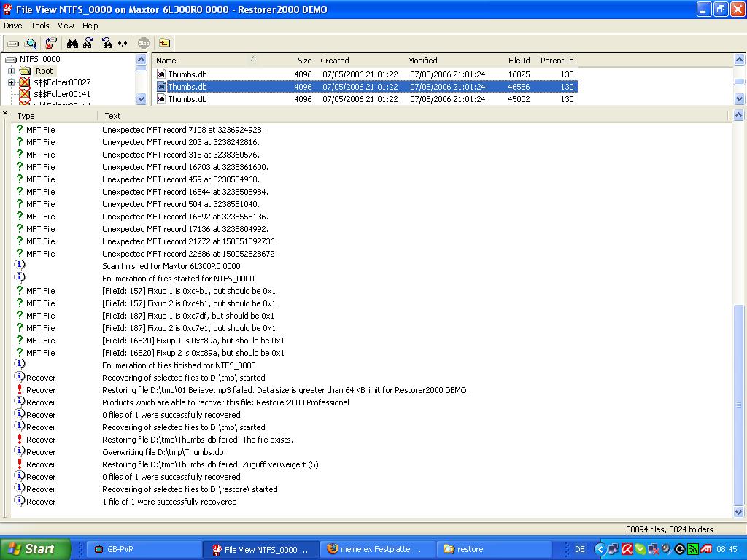Click the 'File View NTFS_0000' taskbar button
The image size is (747, 560).
pos(260,549)
